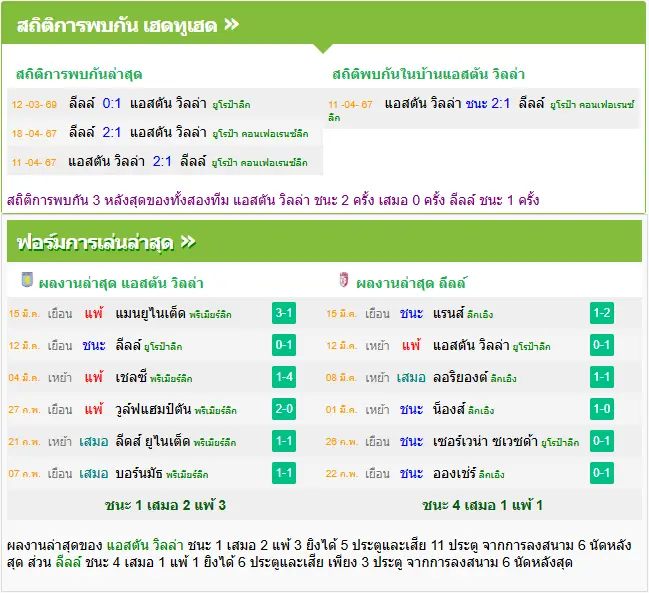Click the 1-4 score badge for เชลซี
Image resolution: width=649 pixels, height=593 pixels.
pos(284,377)
